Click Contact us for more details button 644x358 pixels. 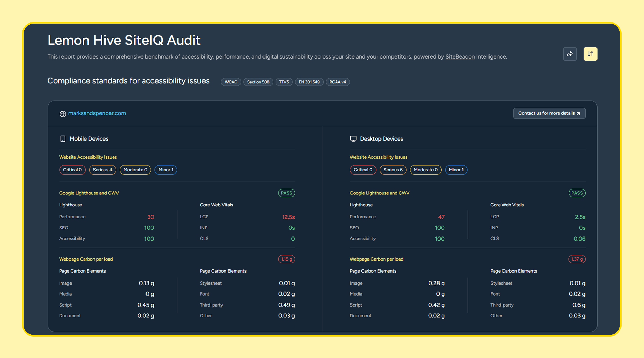549,113
